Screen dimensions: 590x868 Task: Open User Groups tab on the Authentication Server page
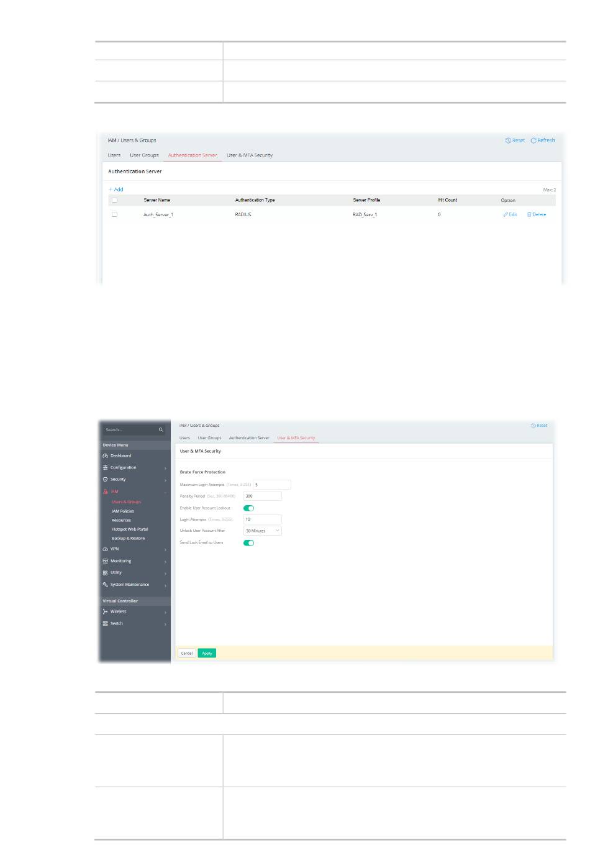coord(144,155)
